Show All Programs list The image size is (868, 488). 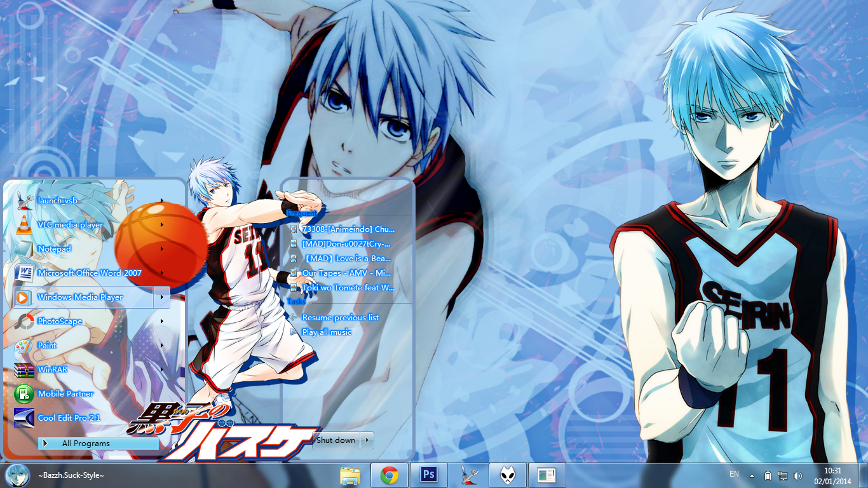click(x=98, y=444)
